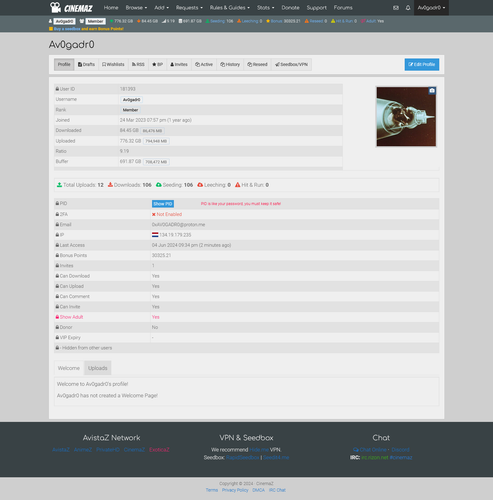This screenshot has width=493, height=500.
Task: Click the Total Uploads green upload icon
Action: pos(59,185)
